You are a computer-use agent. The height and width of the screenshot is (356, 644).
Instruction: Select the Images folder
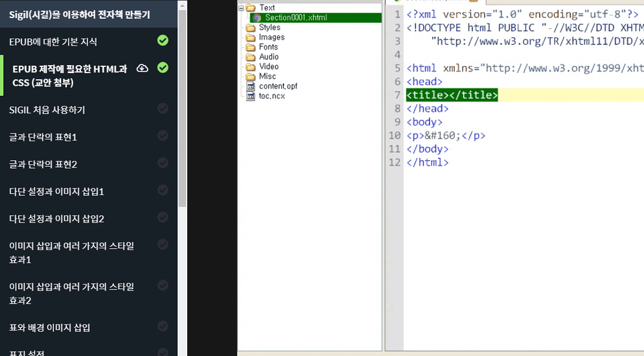272,38
